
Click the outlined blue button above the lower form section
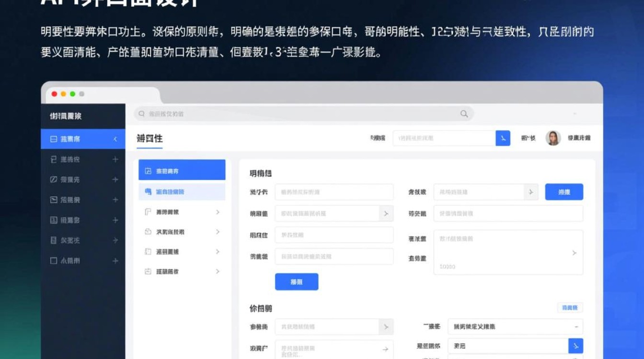click(569, 307)
